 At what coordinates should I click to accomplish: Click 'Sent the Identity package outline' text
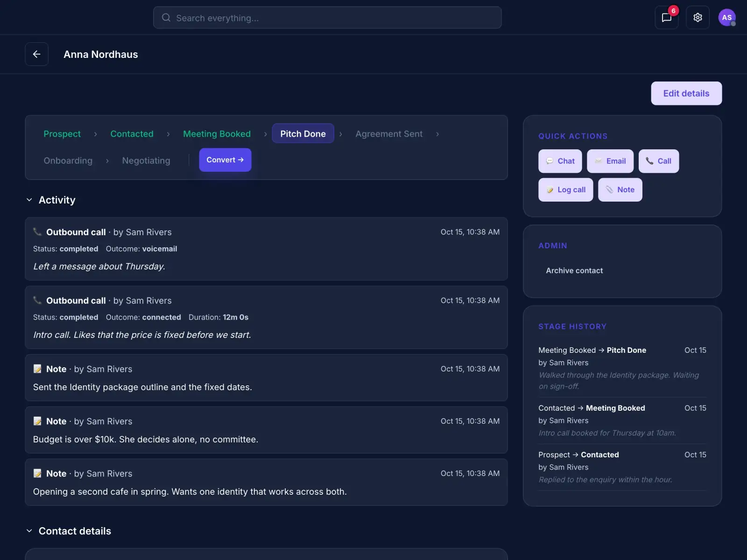(142, 387)
